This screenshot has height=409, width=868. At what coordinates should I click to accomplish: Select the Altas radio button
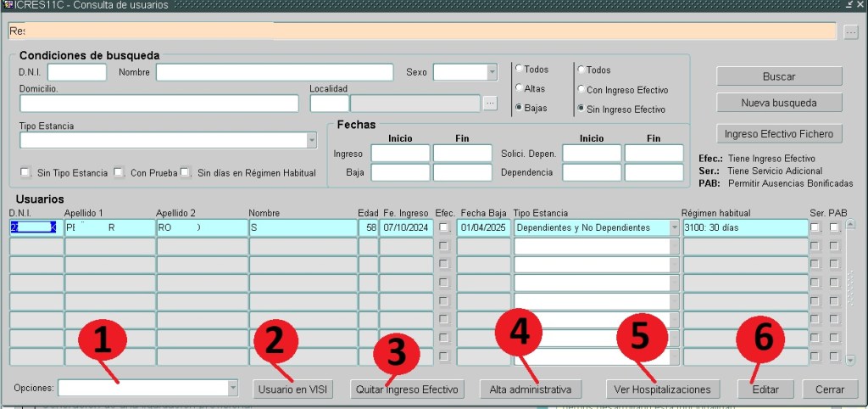(x=519, y=88)
